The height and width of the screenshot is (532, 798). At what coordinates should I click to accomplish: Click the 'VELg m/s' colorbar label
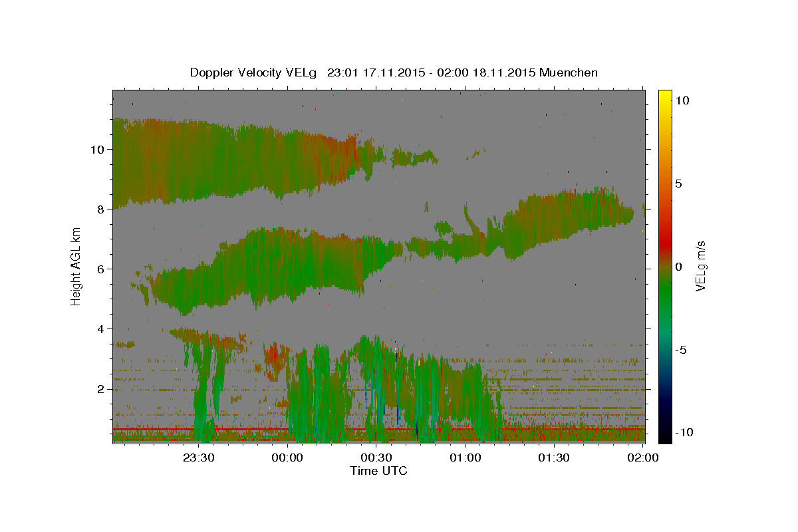(700, 266)
